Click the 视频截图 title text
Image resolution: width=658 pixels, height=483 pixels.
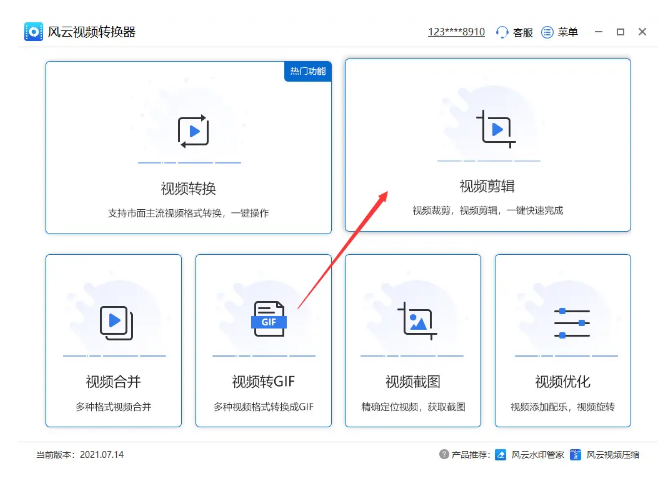pos(413,381)
